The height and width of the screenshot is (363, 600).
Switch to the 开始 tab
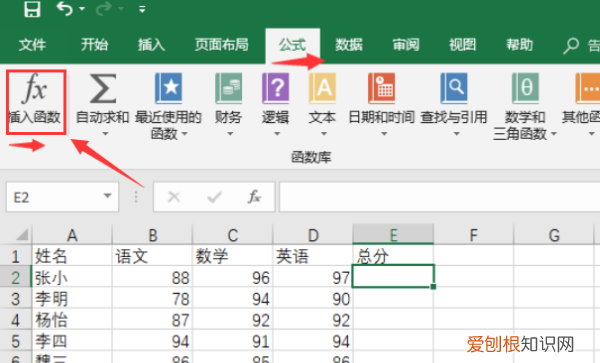94,45
